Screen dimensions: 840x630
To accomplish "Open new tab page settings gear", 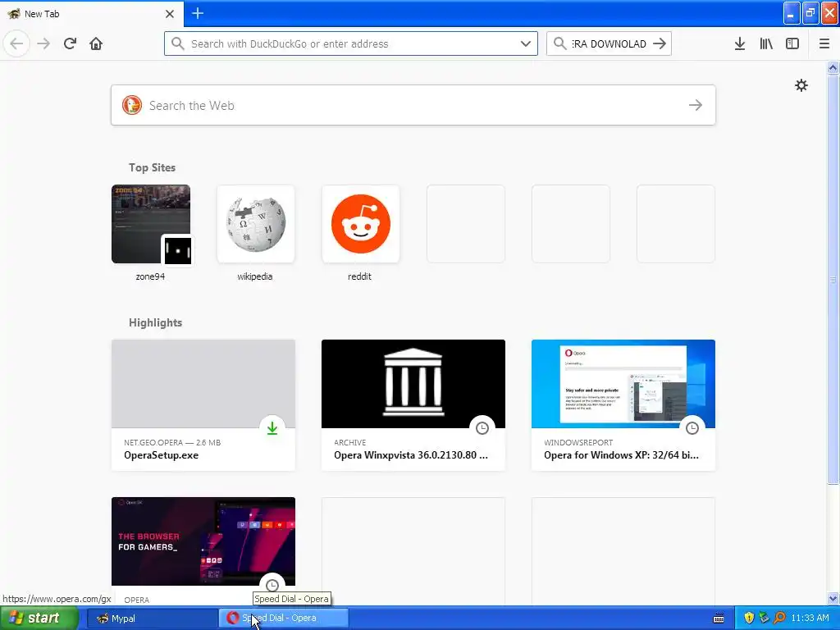I will [801, 85].
